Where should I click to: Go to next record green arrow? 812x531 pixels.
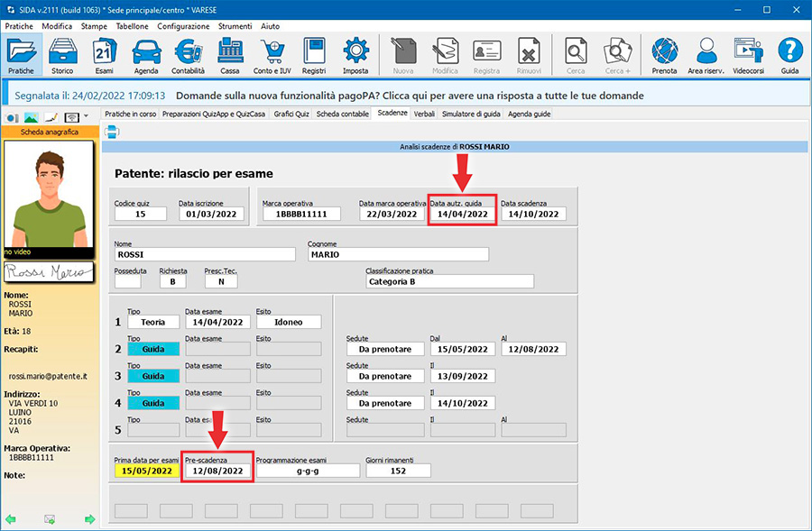(x=89, y=519)
